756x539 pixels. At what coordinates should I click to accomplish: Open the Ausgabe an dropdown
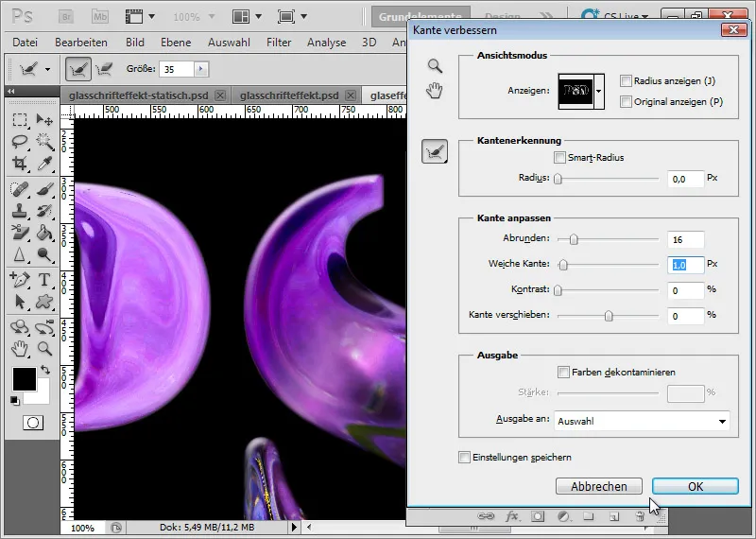[642, 421]
